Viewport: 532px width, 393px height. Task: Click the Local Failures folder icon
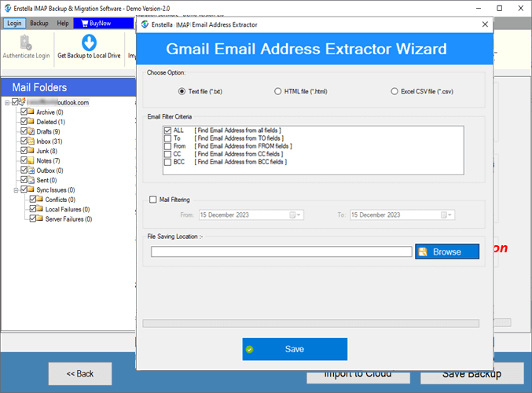tap(40, 209)
